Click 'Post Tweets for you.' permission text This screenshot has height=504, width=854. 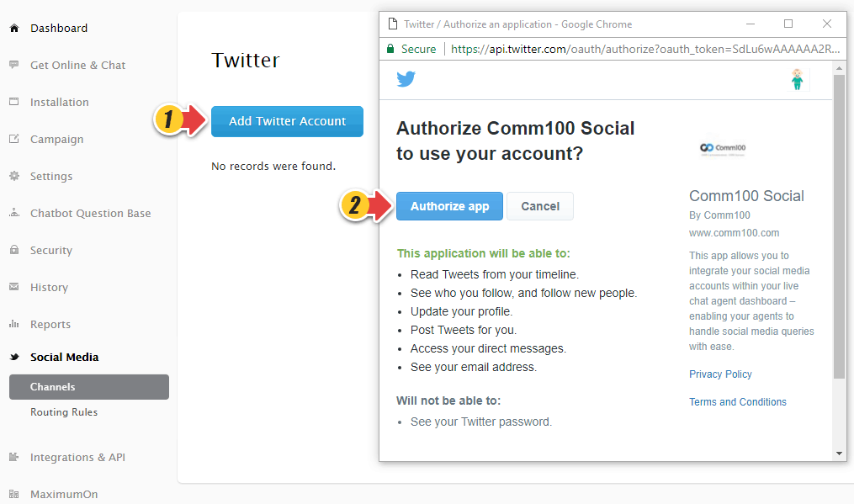(464, 330)
